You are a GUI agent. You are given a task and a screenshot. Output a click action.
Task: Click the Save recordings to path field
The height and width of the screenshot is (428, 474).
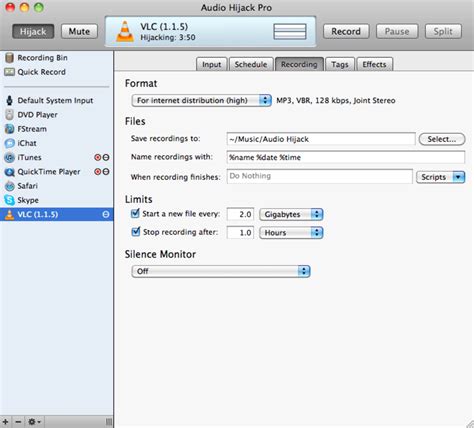point(321,139)
